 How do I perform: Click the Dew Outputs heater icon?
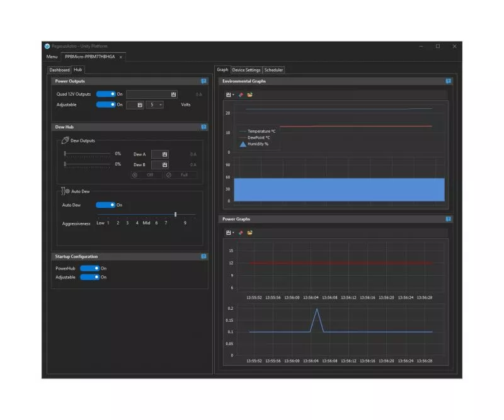tap(66, 140)
